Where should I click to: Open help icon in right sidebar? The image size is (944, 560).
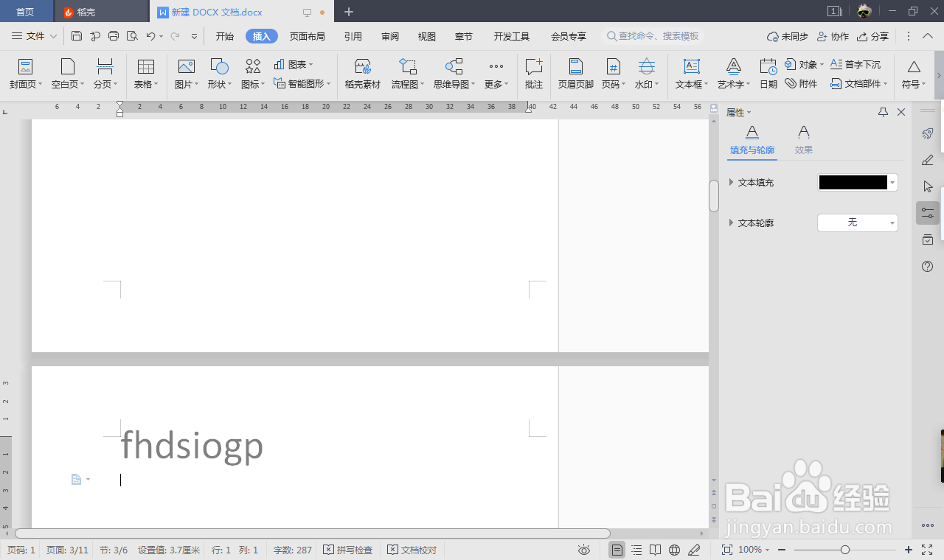[x=928, y=267]
